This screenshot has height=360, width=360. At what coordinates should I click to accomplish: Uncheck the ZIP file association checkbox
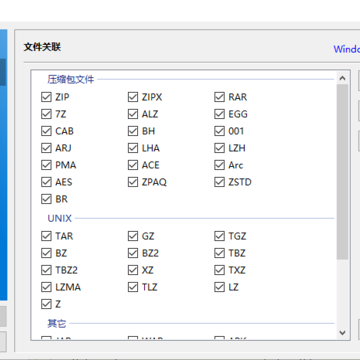point(46,97)
